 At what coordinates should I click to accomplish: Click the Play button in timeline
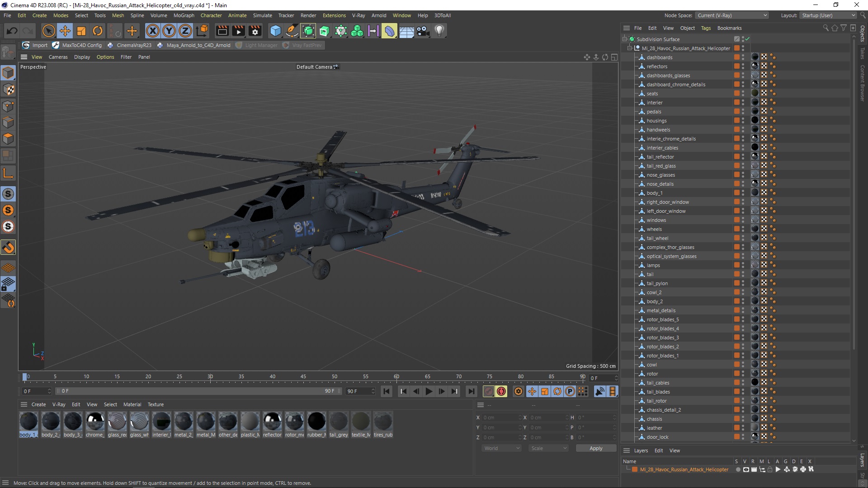428,391
